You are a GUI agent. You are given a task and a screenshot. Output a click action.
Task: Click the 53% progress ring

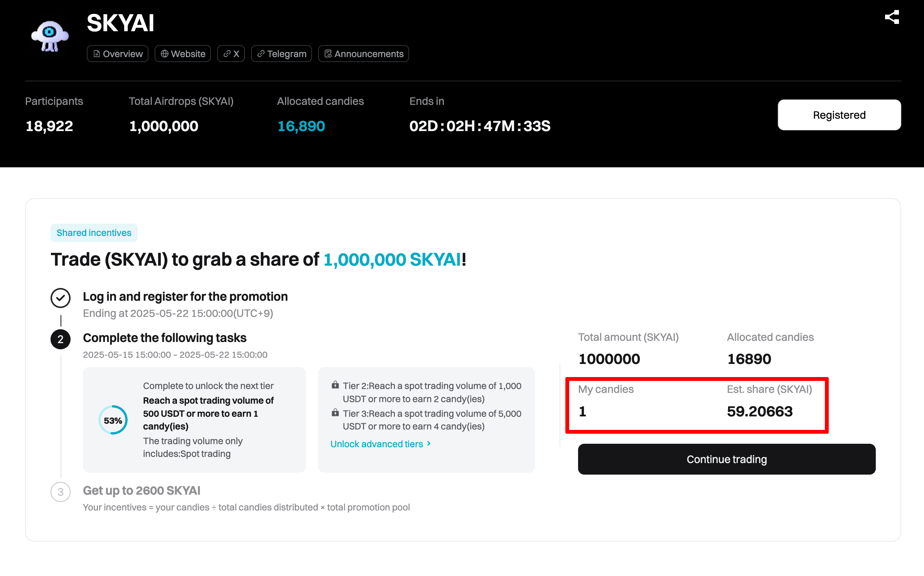(113, 420)
